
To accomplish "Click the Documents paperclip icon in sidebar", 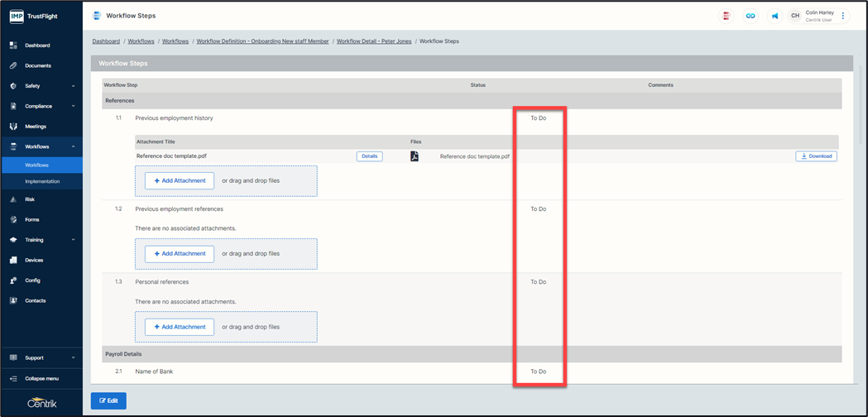I will click(x=13, y=65).
